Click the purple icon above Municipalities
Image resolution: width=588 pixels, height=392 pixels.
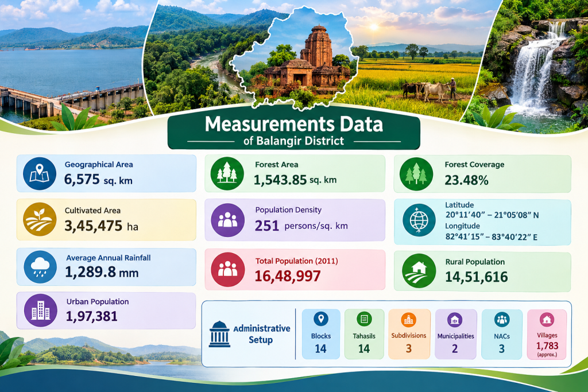pyautogui.click(x=455, y=320)
